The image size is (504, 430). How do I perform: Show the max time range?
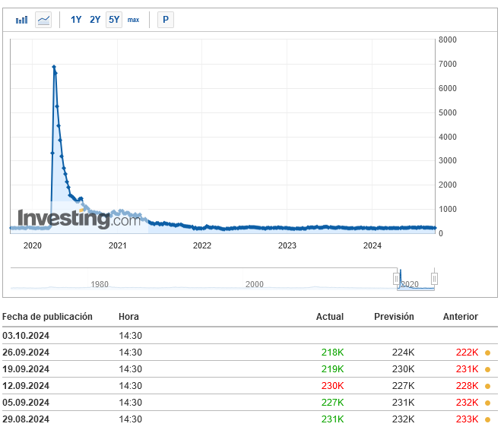click(133, 20)
